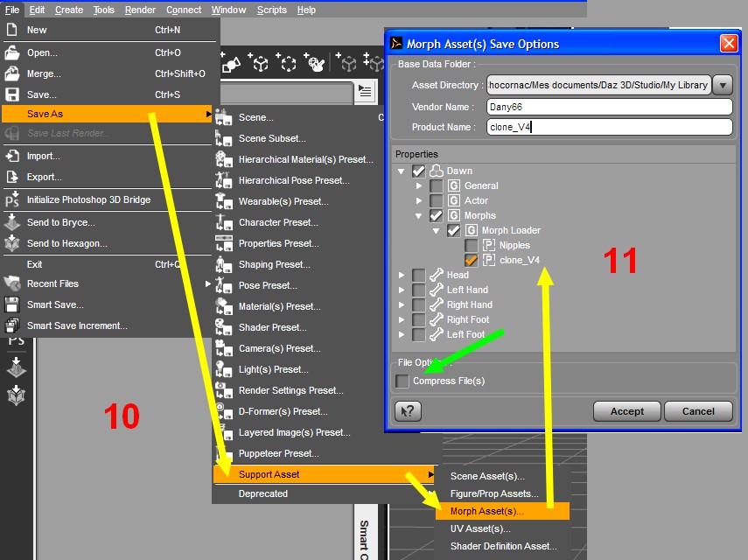Expand the General group node
The height and width of the screenshot is (560, 748).
pyautogui.click(x=419, y=185)
